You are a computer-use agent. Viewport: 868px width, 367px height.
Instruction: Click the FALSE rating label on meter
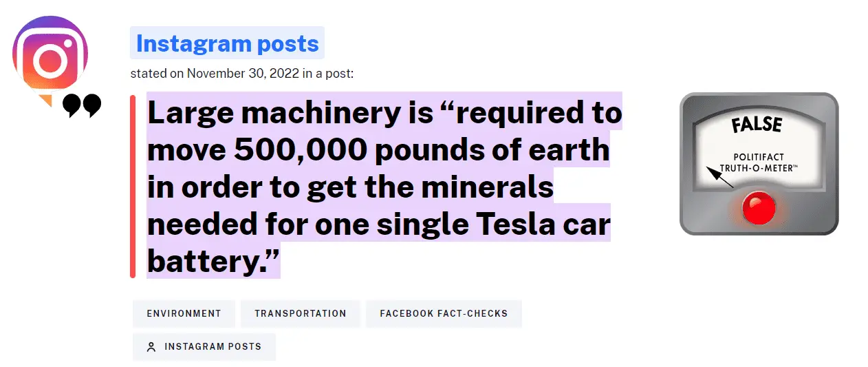click(x=757, y=125)
